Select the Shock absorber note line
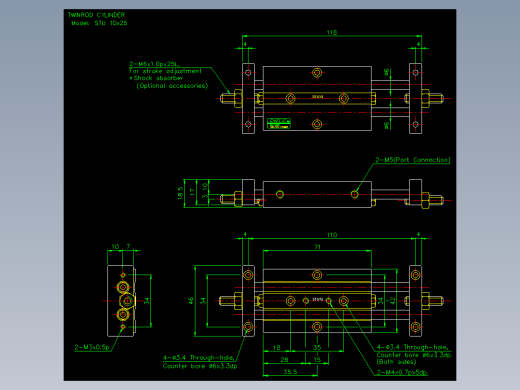 (x=156, y=78)
